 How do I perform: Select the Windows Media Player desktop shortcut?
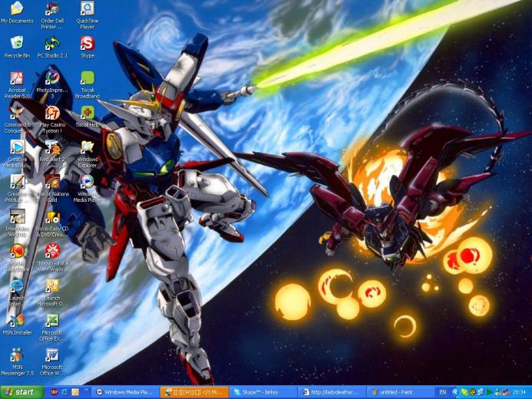click(x=88, y=189)
